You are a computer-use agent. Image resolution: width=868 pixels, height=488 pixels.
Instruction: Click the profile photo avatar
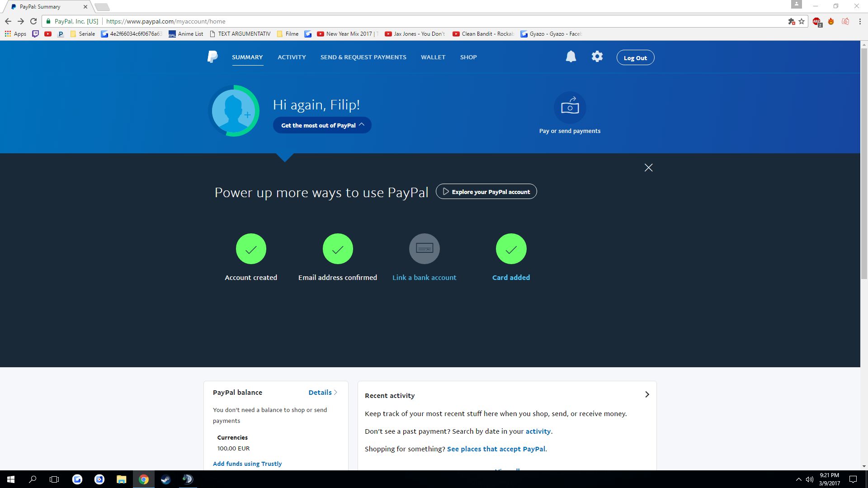[x=234, y=111]
